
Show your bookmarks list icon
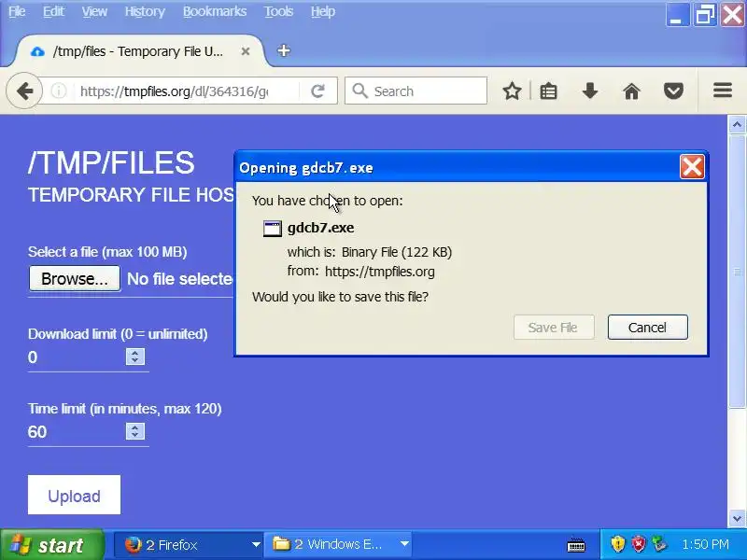[x=548, y=91]
